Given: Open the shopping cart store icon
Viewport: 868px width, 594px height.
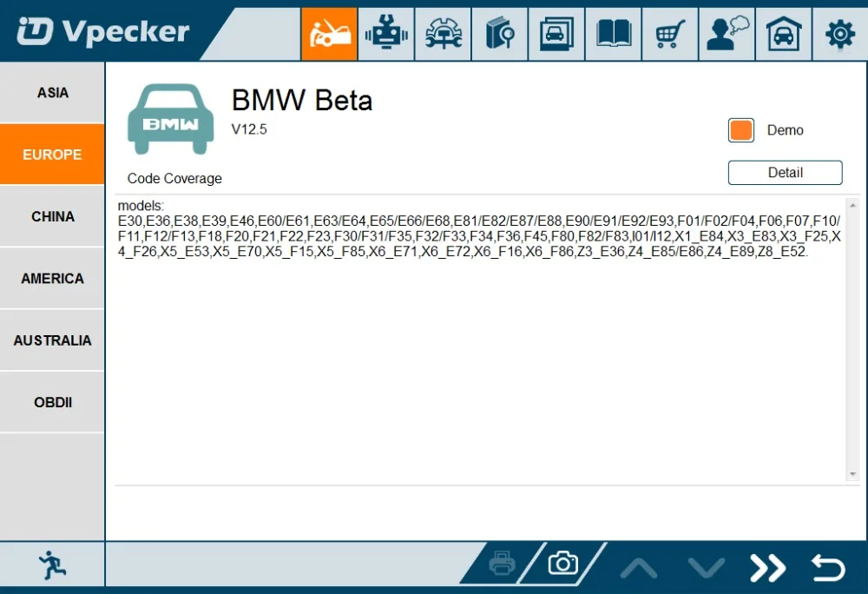Looking at the screenshot, I should tap(670, 34).
